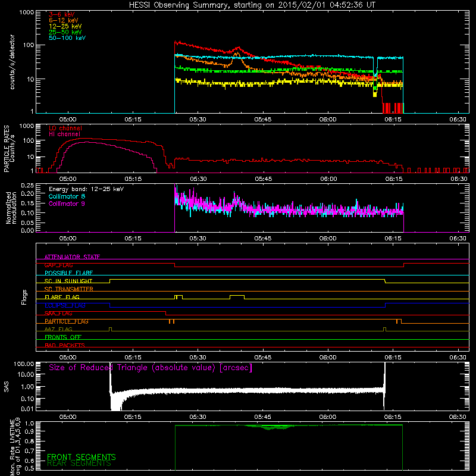Screen dimensions: 476x476
Task: Select the Collimator 8 legend label
Action: (x=67, y=196)
